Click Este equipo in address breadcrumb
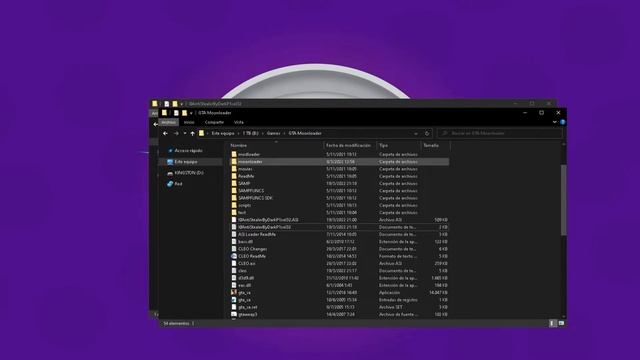 coord(223,133)
